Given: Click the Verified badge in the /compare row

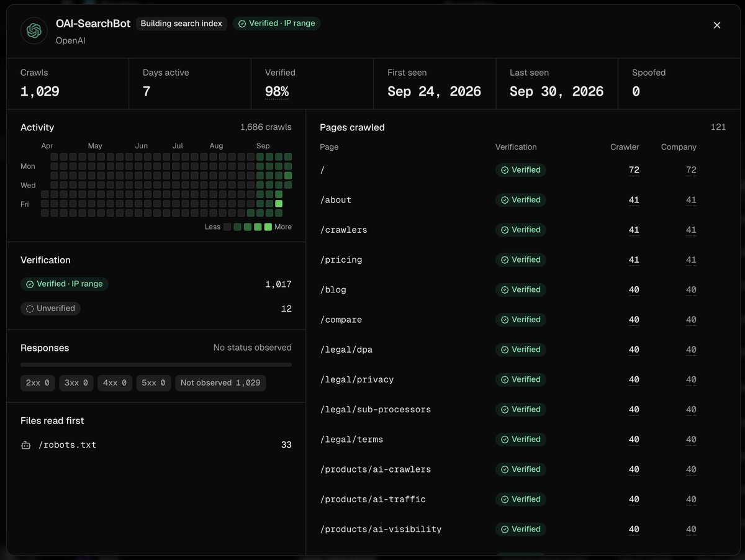Looking at the screenshot, I should [520, 320].
